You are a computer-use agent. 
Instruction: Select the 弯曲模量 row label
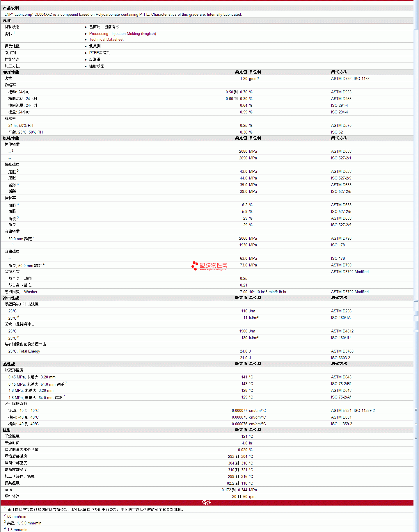[x=12, y=231]
